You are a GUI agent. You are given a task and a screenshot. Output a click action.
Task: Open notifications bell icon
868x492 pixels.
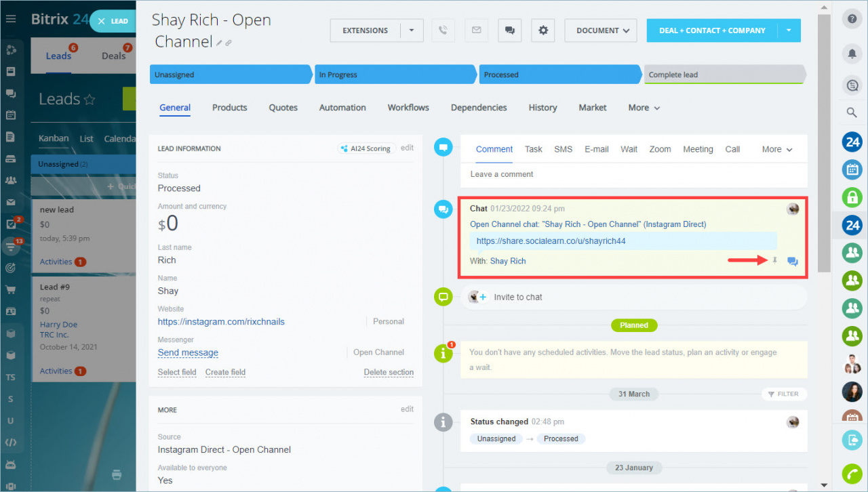852,53
